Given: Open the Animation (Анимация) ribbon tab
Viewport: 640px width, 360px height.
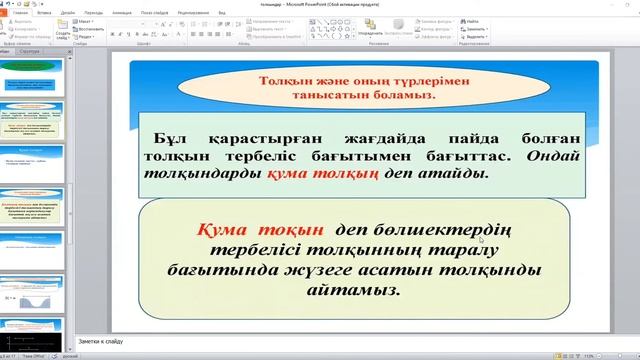Looking at the screenshot, I should 122,13.
